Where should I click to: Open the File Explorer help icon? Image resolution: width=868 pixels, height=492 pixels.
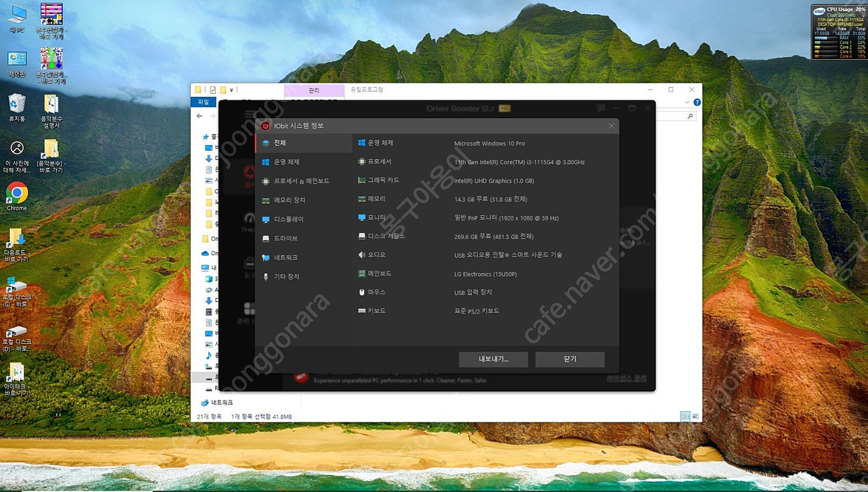tap(697, 102)
